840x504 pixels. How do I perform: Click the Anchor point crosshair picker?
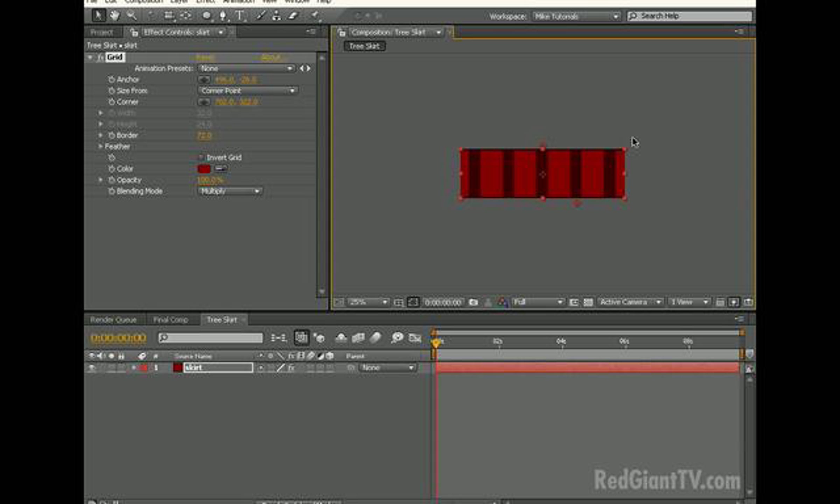click(x=204, y=80)
